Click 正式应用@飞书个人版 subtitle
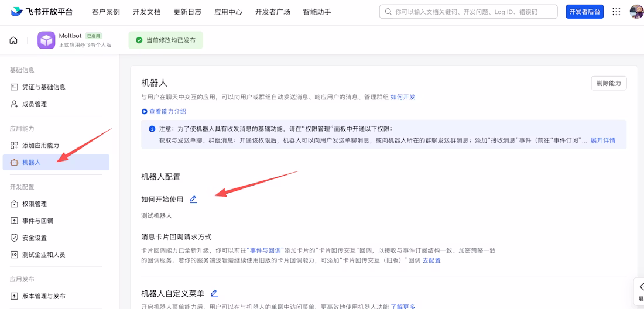 tap(85, 45)
